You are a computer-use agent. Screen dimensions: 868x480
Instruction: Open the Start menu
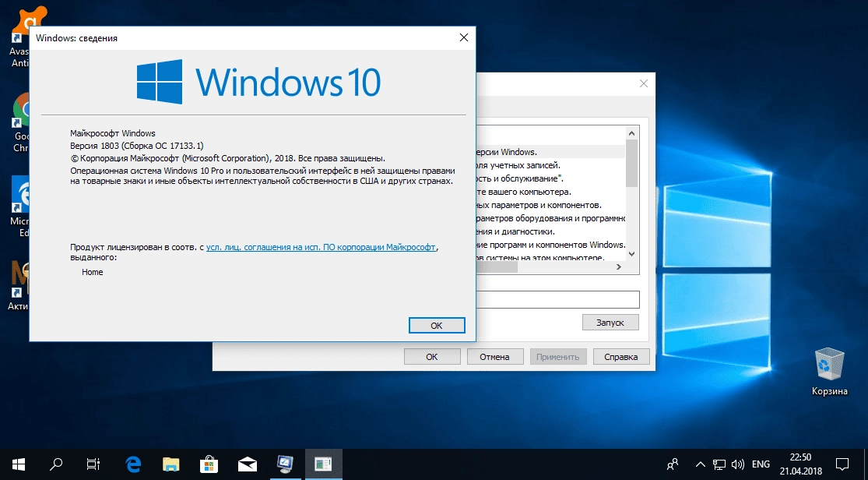18,464
